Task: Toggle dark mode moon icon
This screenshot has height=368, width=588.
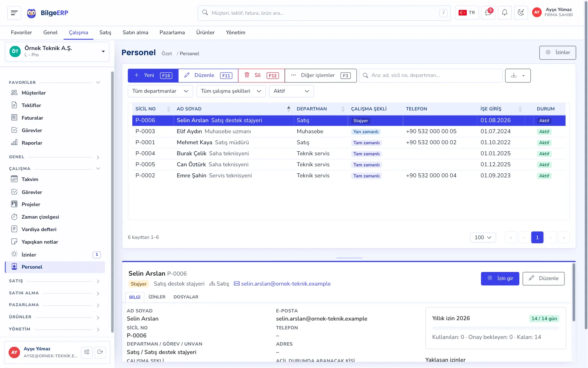Action: [521, 13]
